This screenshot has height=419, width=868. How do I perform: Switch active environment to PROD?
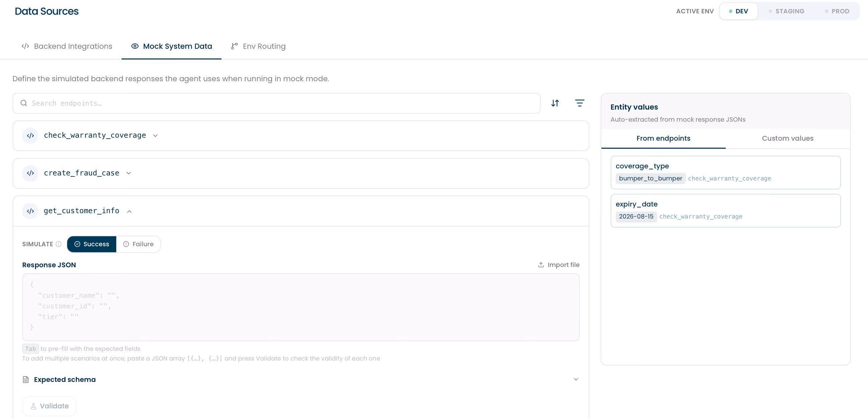pyautogui.click(x=837, y=11)
